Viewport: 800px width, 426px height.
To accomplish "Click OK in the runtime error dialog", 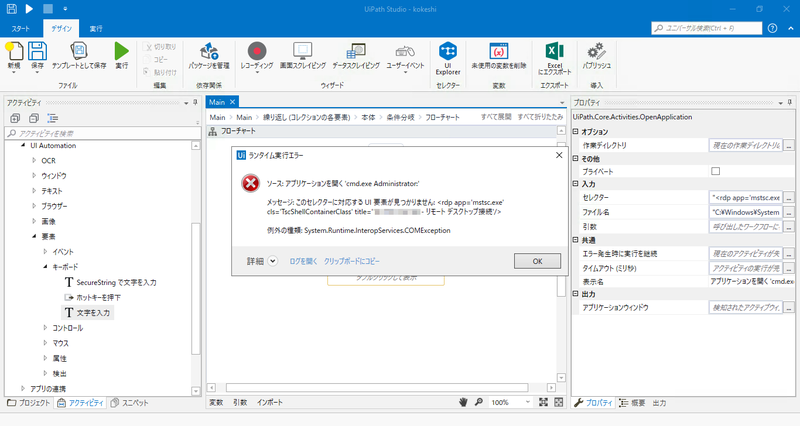I will coord(537,261).
